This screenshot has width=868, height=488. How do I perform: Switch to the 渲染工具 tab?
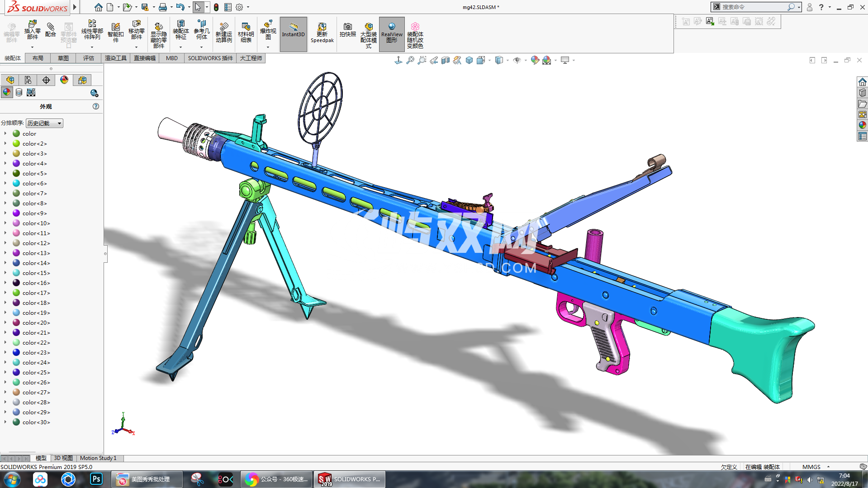(x=115, y=58)
